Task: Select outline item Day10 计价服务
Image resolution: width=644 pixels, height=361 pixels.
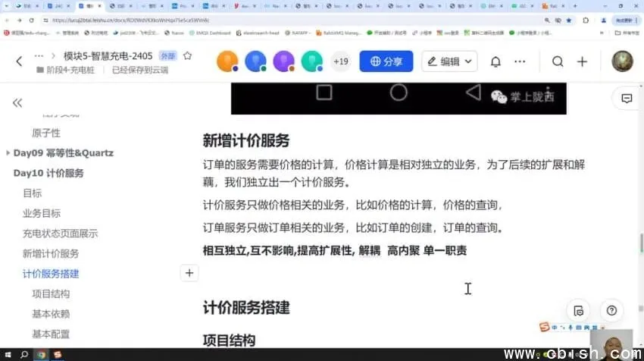Action: tap(48, 173)
